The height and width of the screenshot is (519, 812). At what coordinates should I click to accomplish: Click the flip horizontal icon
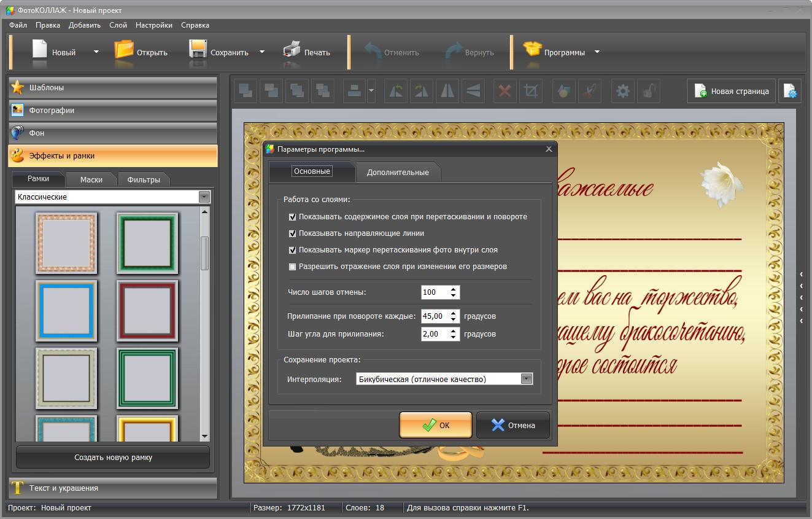point(447,92)
